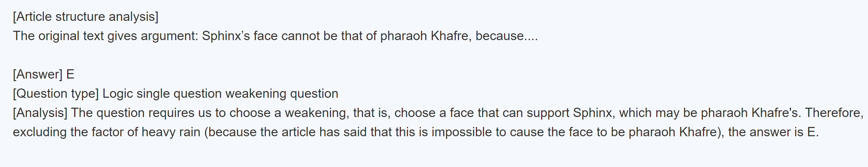868x167 pixels.
Task: Click the closing text "the answer is E."
Action: coord(773,132)
